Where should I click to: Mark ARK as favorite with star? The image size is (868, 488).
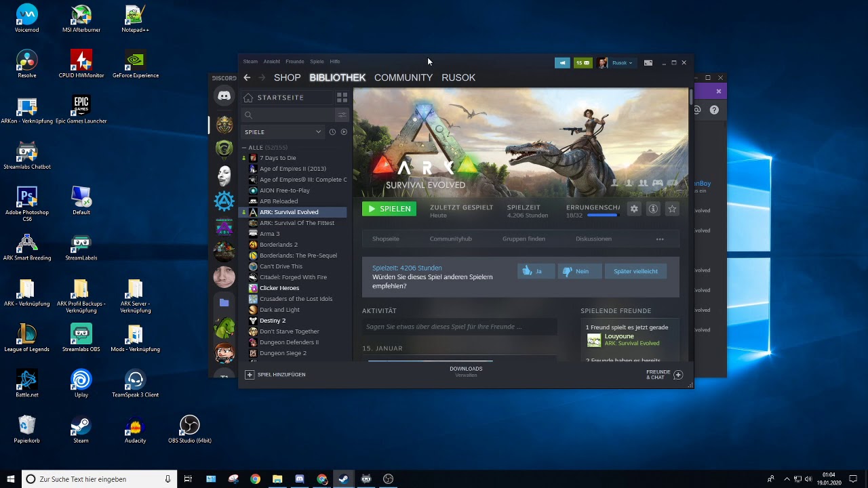point(672,209)
